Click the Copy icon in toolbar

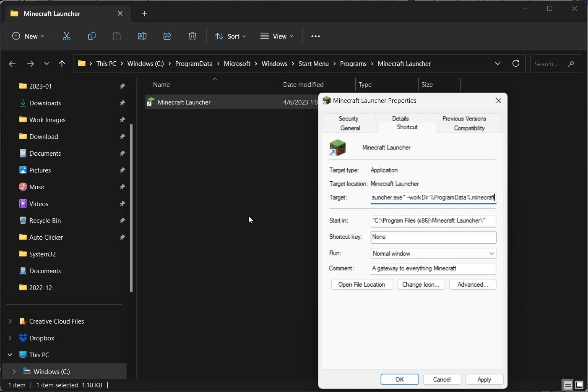(91, 36)
